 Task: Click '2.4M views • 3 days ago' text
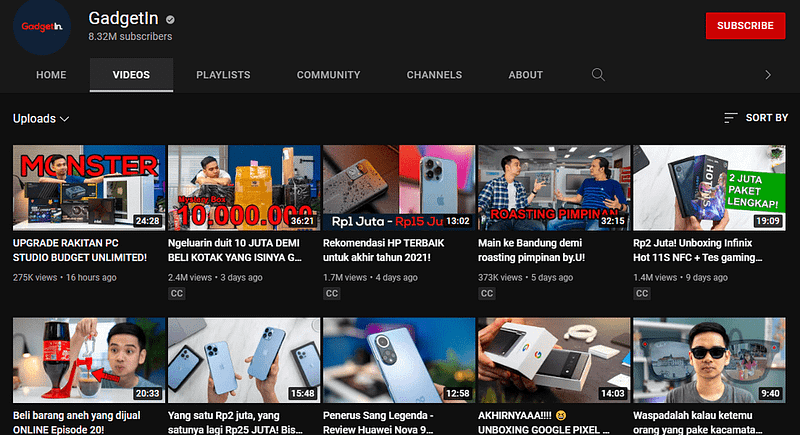215,277
